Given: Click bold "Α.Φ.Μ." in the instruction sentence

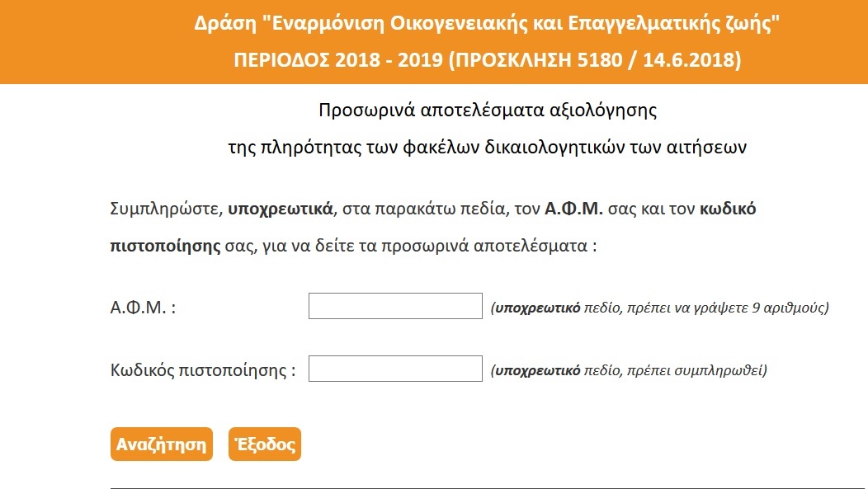Looking at the screenshot, I should pos(575,209).
